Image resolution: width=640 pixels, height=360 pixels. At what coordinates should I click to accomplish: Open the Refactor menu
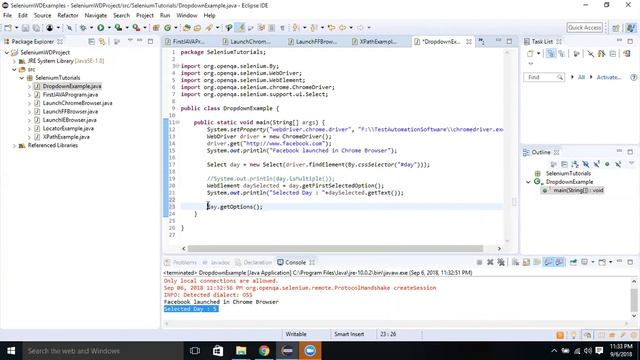click(x=67, y=16)
